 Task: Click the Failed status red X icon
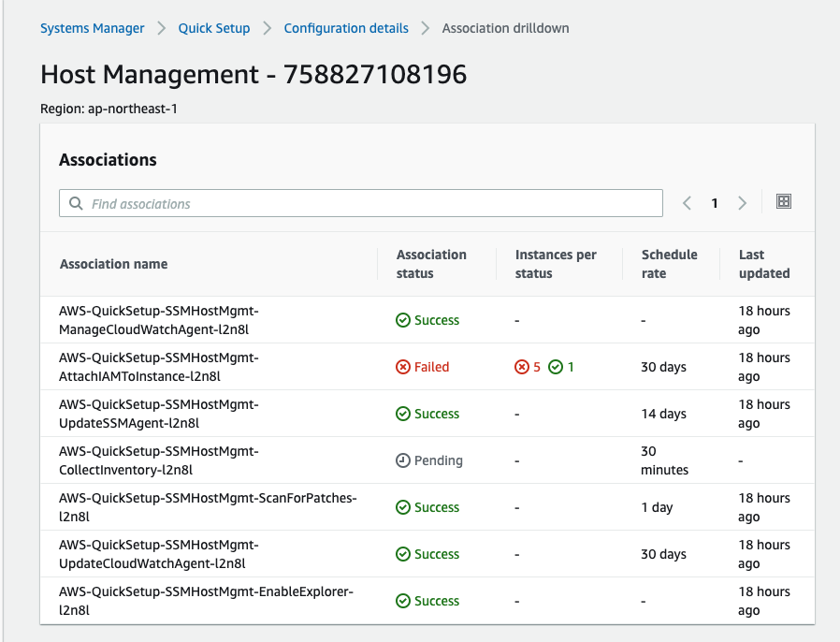403,367
